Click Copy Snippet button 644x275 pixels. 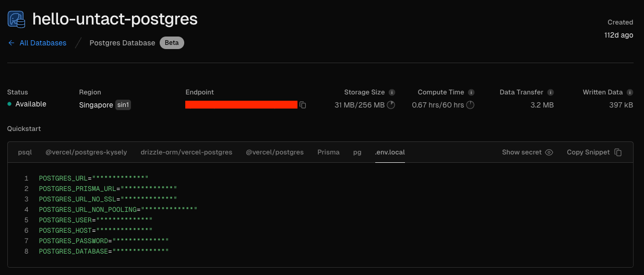coord(594,152)
